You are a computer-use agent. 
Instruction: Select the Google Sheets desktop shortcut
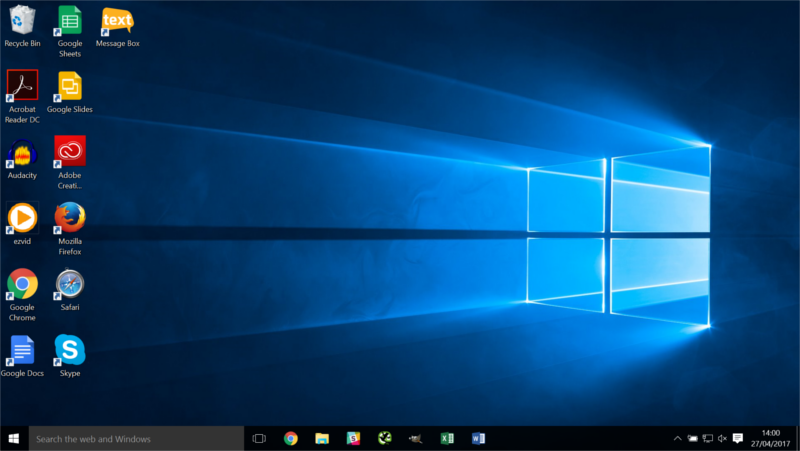pyautogui.click(x=70, y=21)
